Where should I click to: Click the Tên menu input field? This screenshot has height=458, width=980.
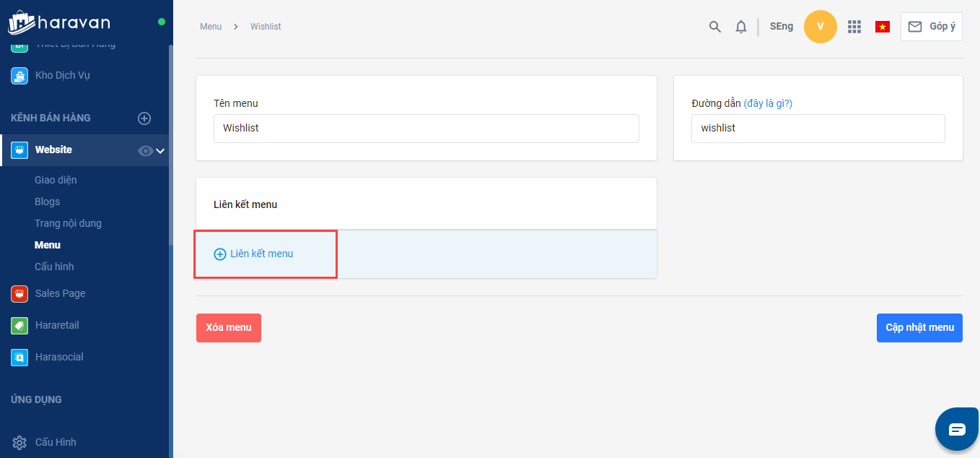coord(426,129)
